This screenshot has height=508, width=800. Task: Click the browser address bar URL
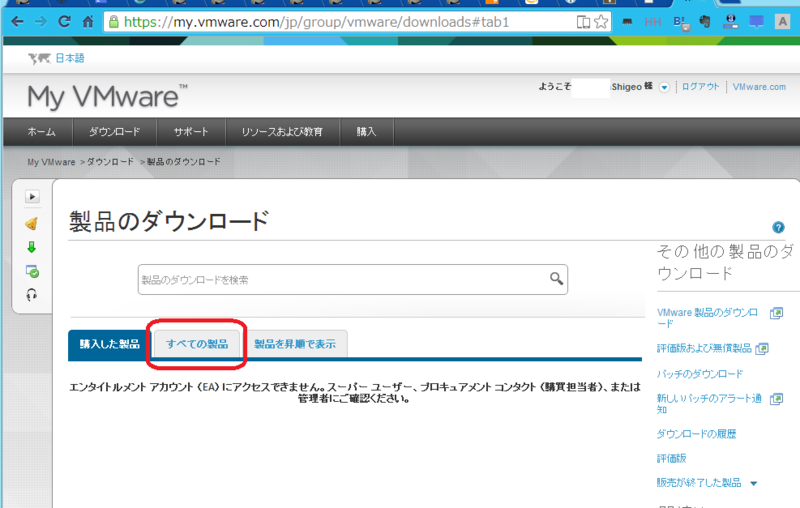tap(316, 22)
